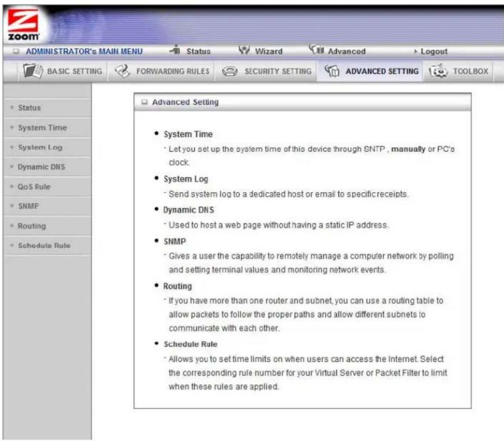Open Status in the top main menu

click(198, 51)
